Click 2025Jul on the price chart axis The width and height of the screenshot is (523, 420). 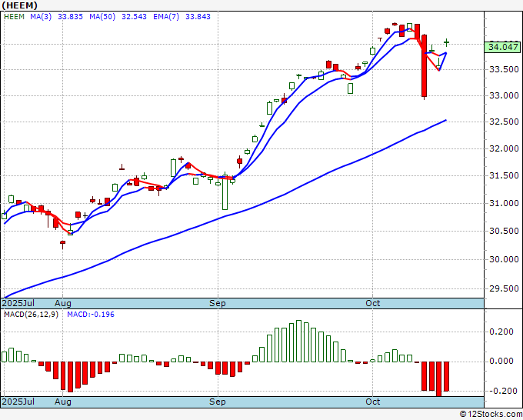[18, 303]
